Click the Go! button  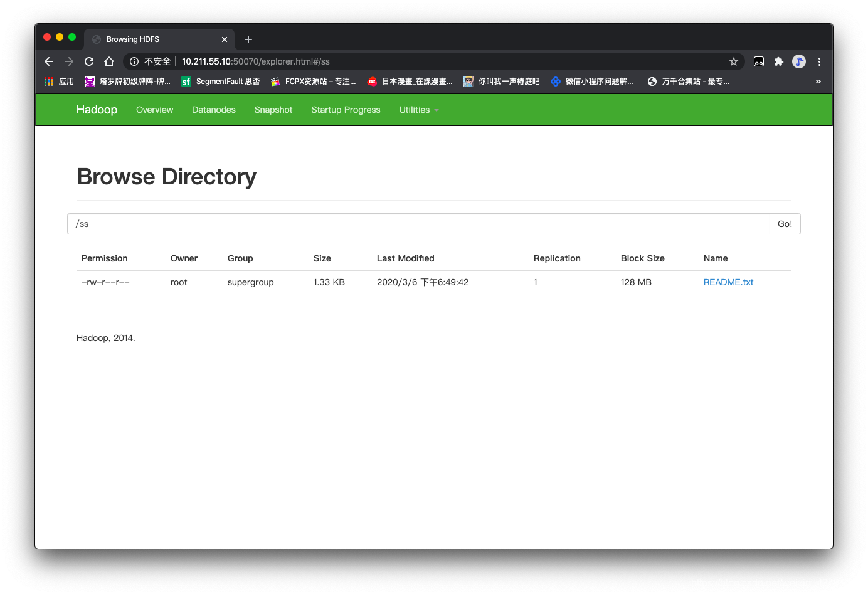[x=785, y=224]
